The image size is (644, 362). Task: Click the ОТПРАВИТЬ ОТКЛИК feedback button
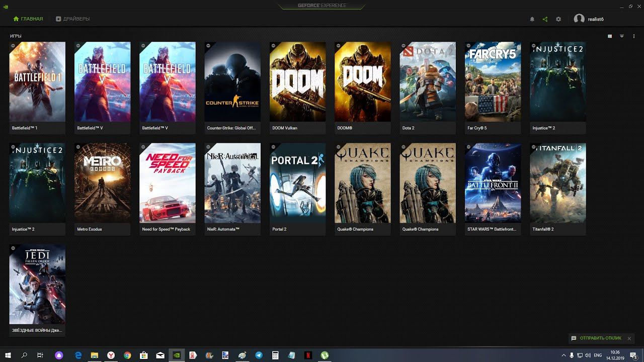pos(596,338)
